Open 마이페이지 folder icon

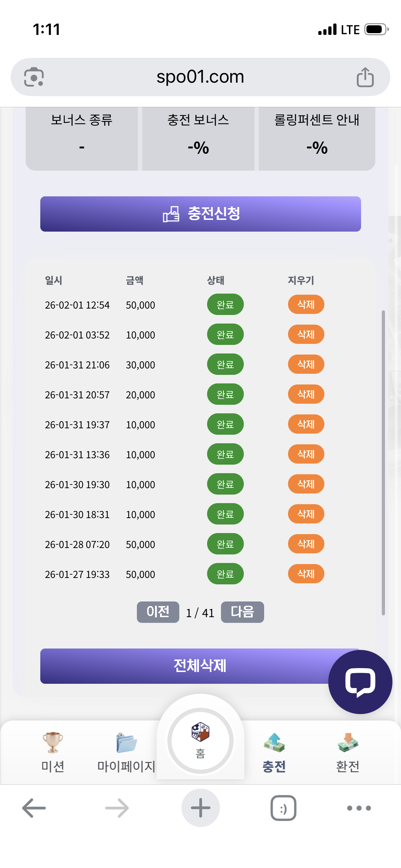tap(126, 743)
